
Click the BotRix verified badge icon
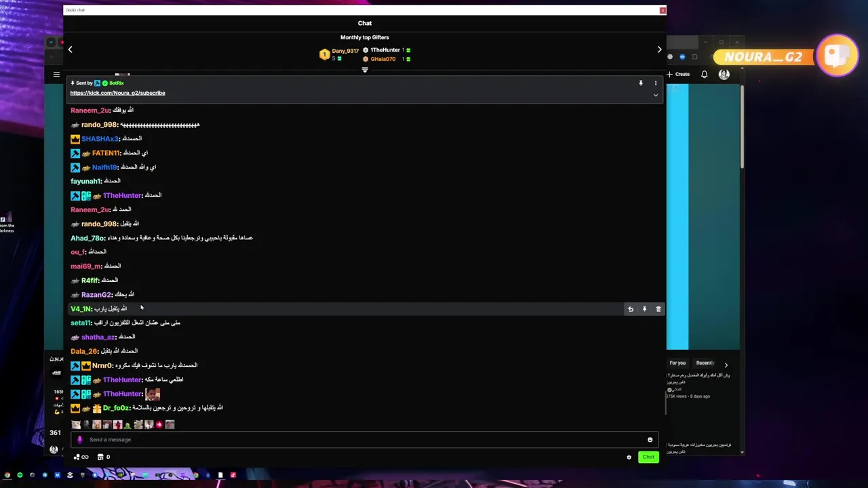point(105,83)
